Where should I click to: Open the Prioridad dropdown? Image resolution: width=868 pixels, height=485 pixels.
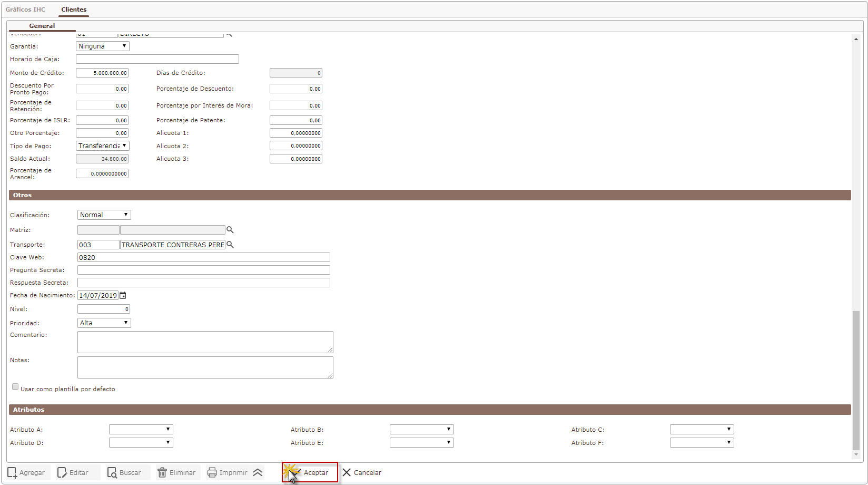click(x=104, y=323)
